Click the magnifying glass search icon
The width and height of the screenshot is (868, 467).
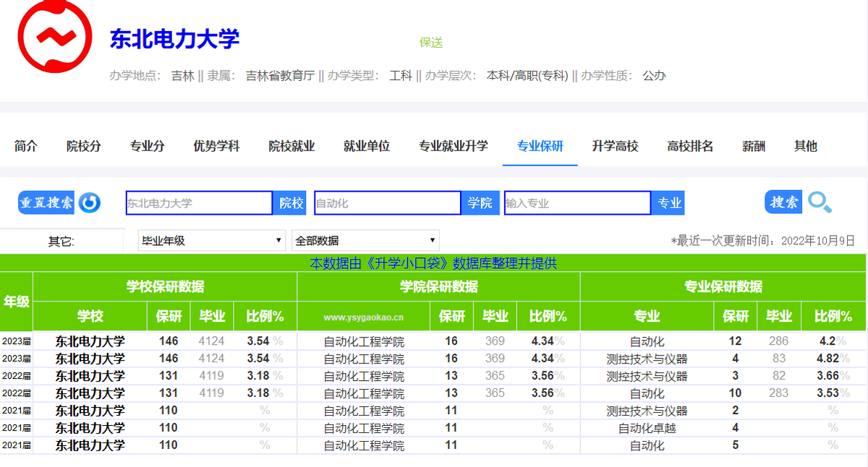click(x=820, y=202)
